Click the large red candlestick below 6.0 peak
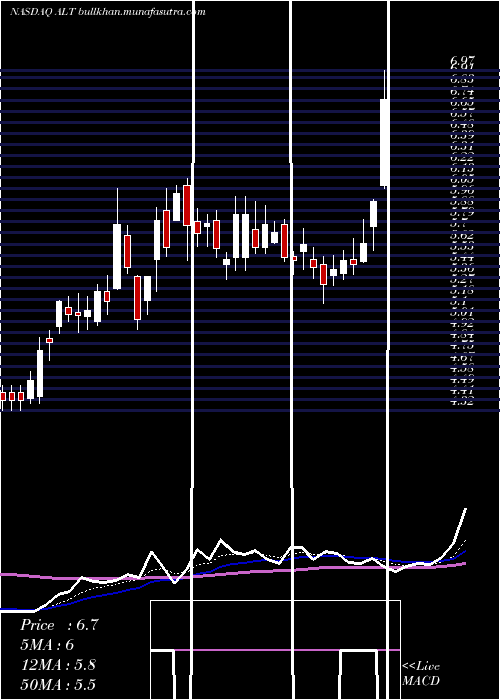500x700 pixels. (x=187, y=205)
